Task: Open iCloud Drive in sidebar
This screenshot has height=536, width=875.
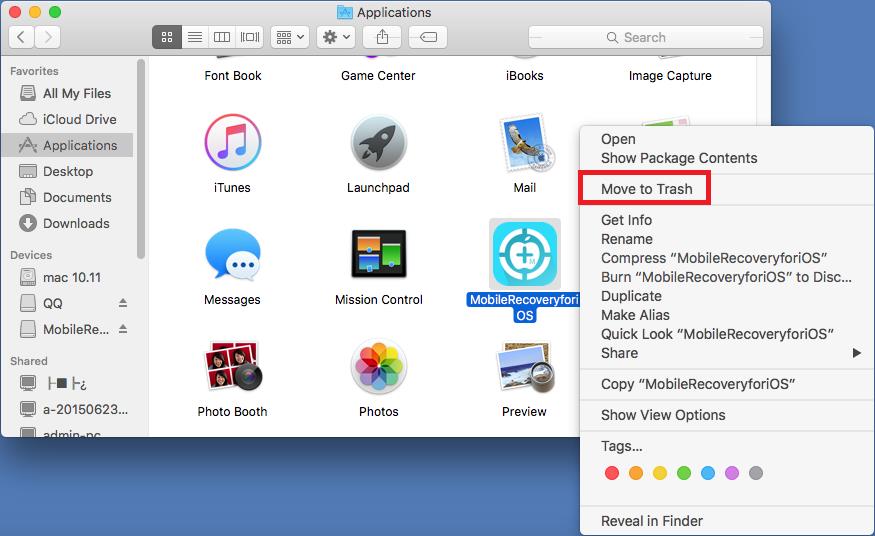Action: (x=67, y=119)
